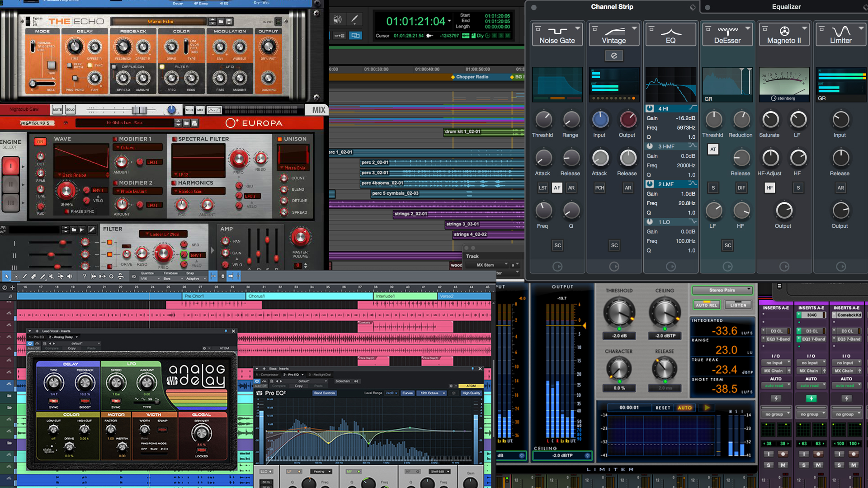Enable the Diffusion section in The Echo
Screen dimensions: 868x488
(113, 66)
